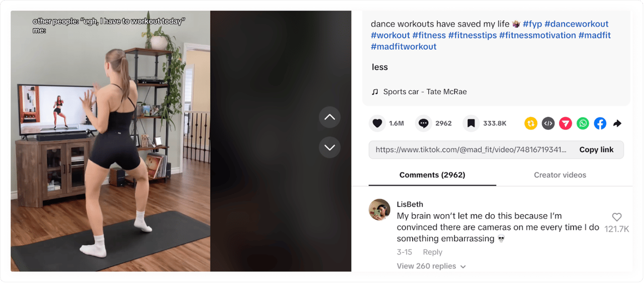Click the embed code icon
644x283 pixels.
(548, 123)
